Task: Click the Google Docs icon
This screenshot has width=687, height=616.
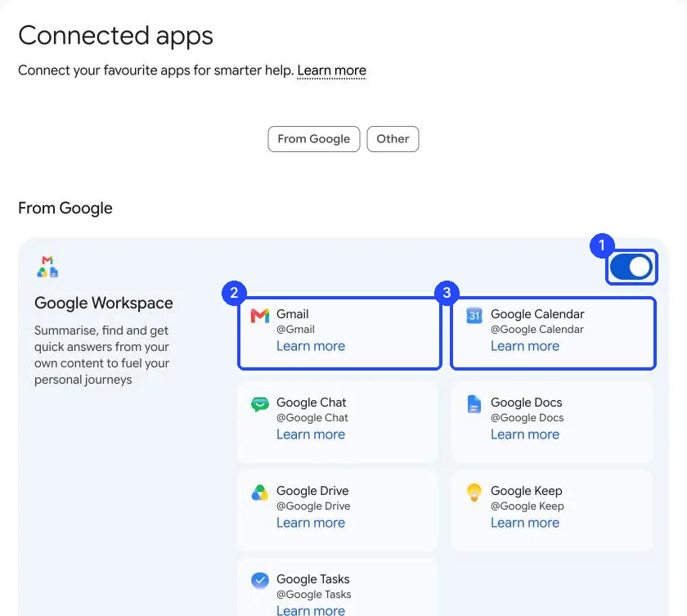Action: click(x=474, y=404)
